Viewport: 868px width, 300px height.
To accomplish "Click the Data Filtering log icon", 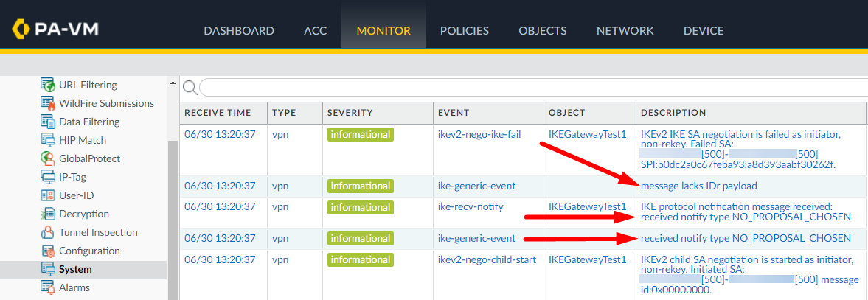I will click(48, 122).
